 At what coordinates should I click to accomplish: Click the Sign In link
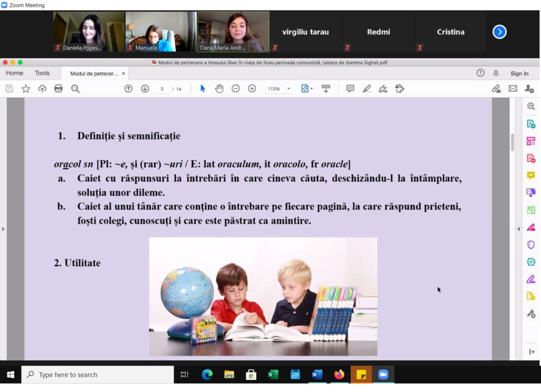pos(519,73)
